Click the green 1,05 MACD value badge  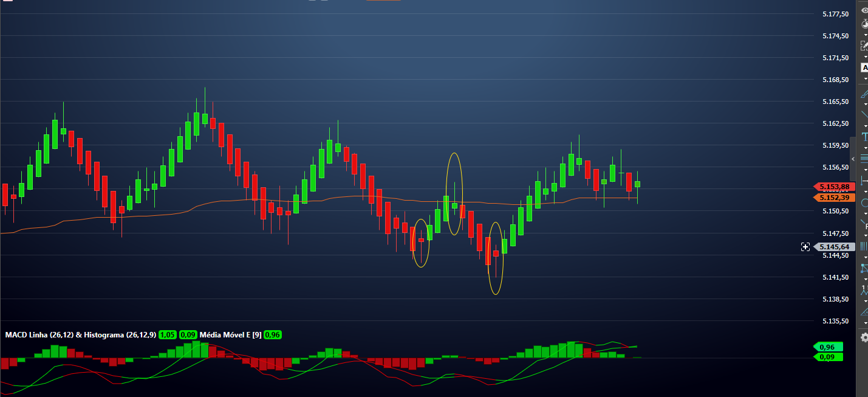point(168,335)
